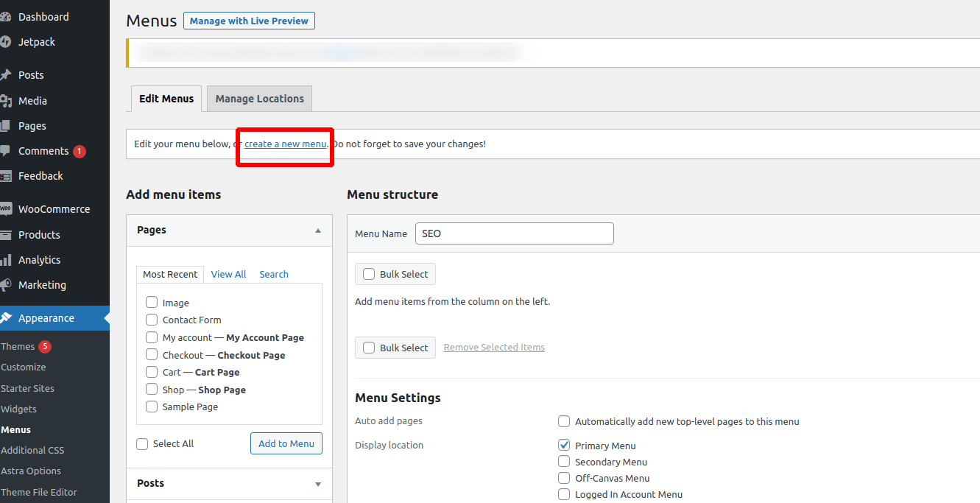Enable automatically add new top-level pages
This screenshot has height=503, width=980.
click(x=564, y=421)
